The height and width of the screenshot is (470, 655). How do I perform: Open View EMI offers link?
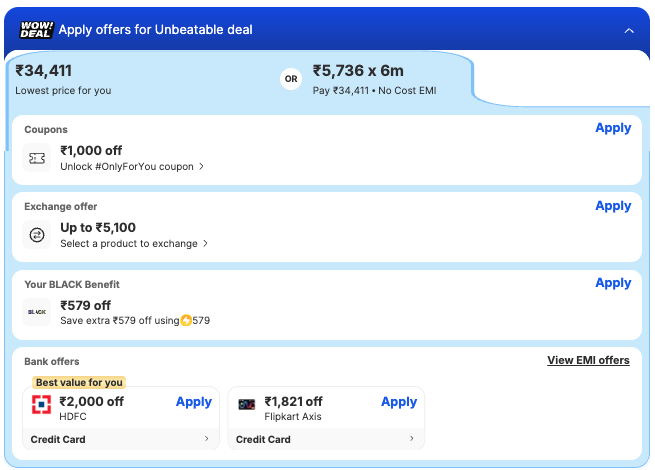(588, 360)
